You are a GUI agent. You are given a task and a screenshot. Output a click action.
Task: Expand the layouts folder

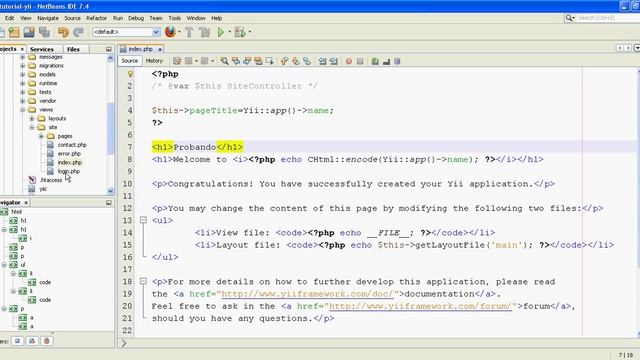pos(32,119)
